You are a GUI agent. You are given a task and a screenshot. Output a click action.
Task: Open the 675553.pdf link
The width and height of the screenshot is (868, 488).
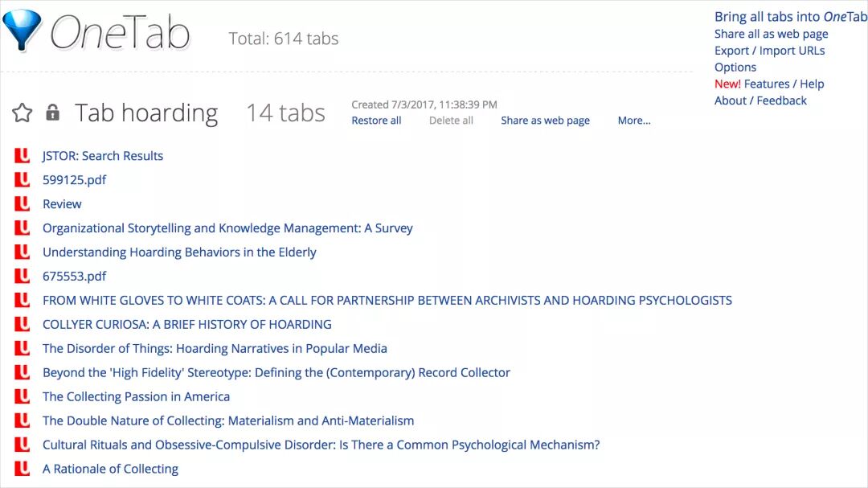point(74,277)
